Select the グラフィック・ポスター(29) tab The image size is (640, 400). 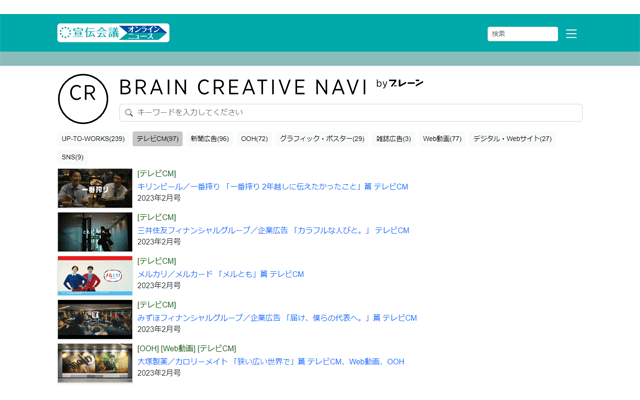(x=322, y=139)
